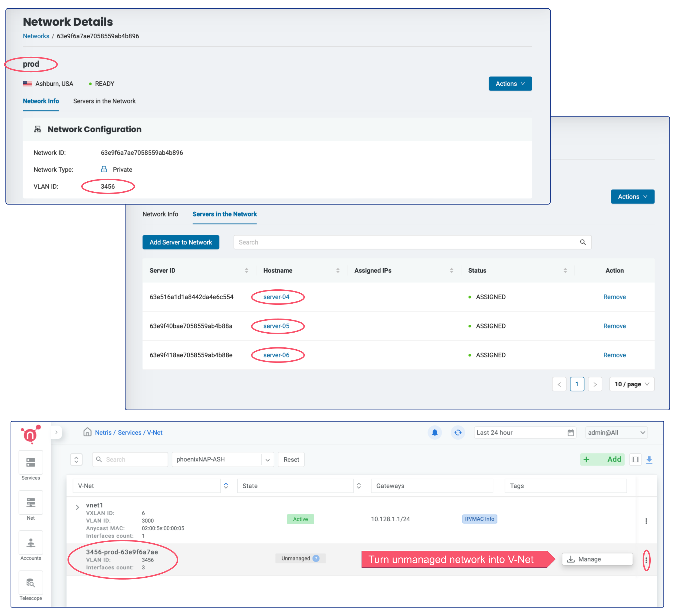The height and width of the screenshot is (616, 675).
Task: Switch to the Network Info tab
Action: click(160, 214)
